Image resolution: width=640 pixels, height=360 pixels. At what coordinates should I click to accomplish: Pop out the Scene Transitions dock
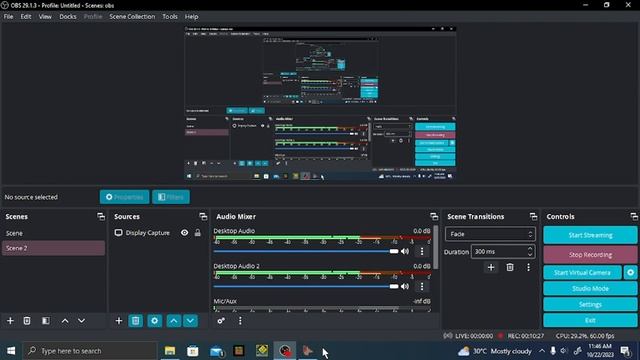(x=533, y=217)
